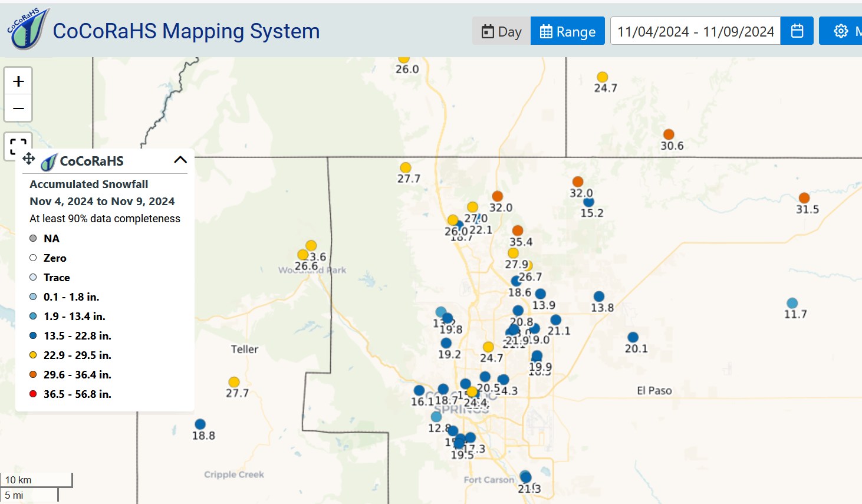This screenshot has height=504, width=862.
Task: Zoom out the map with minus button
Action: pyautogui.click(x=18, y=108)
